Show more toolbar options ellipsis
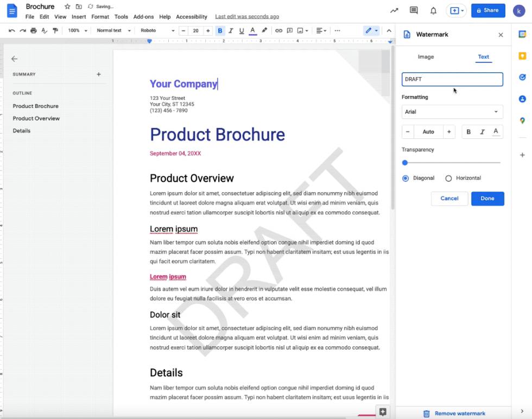This screenshot has height=419, width=532. coord(337,30)
